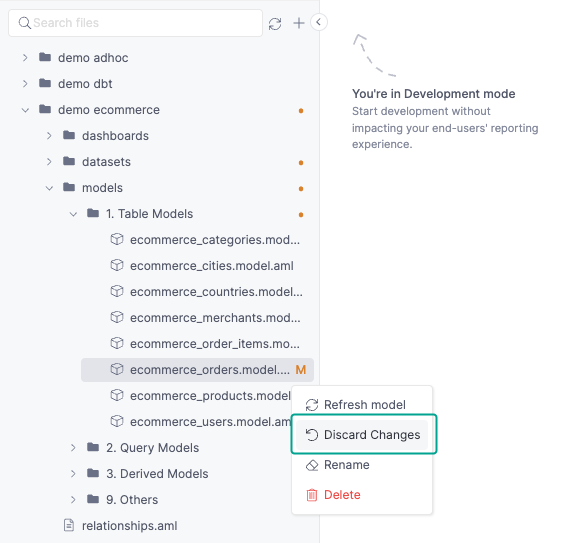Click the refresh files icon beside search

point(275,24)
